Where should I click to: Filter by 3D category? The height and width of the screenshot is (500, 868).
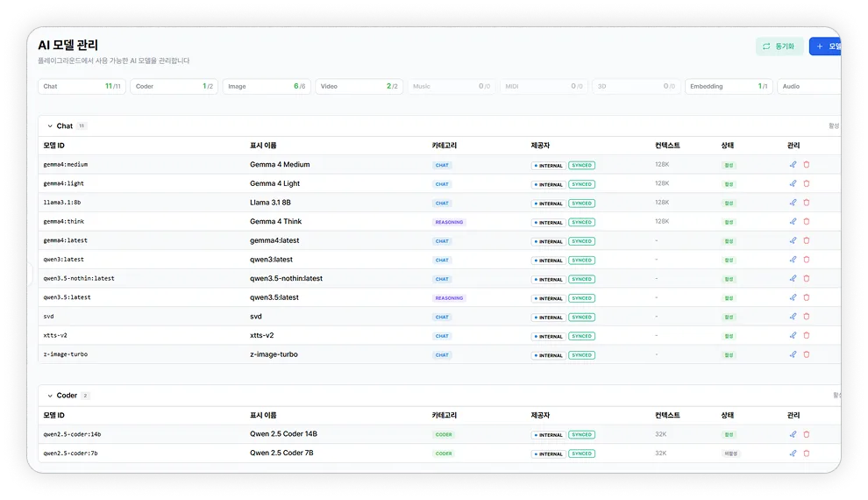click(x=636, y=86)
